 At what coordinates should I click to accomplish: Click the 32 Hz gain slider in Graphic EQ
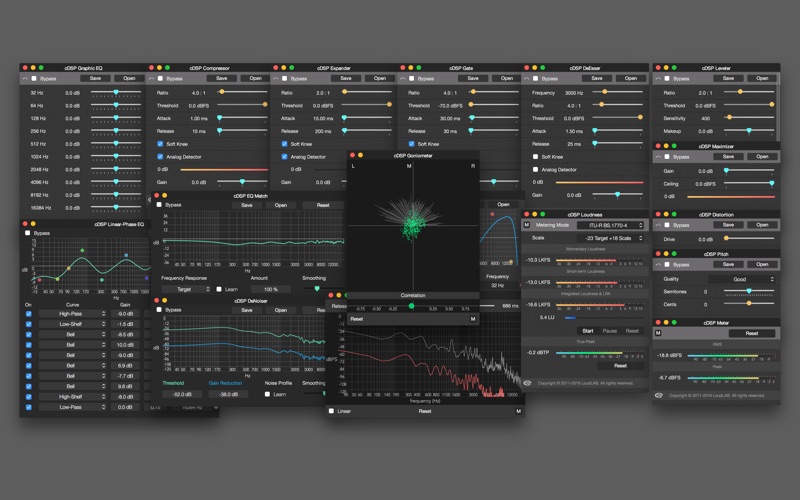coord(116,92)
